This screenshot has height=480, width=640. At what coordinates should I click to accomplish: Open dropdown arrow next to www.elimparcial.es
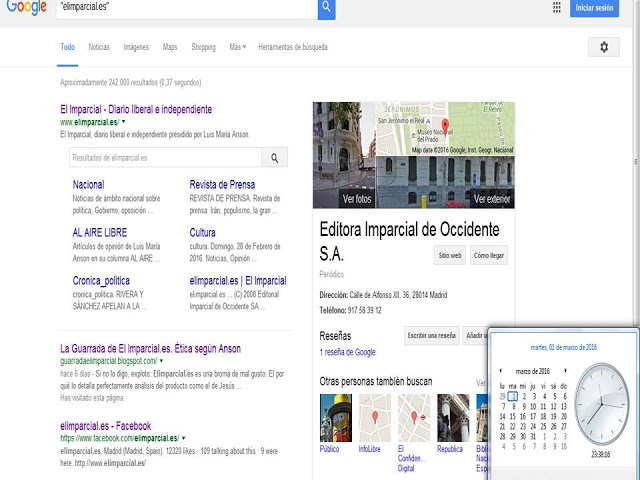click(x=124, y=122)
